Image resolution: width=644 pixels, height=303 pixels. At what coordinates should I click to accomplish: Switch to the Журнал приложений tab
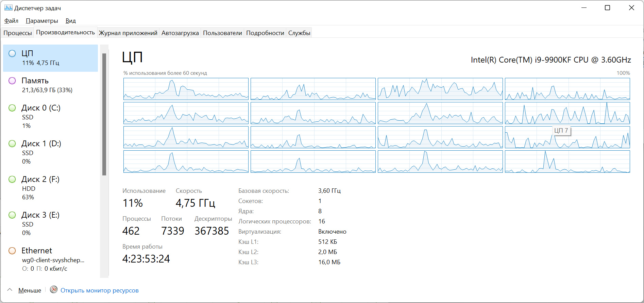(128, 33)
